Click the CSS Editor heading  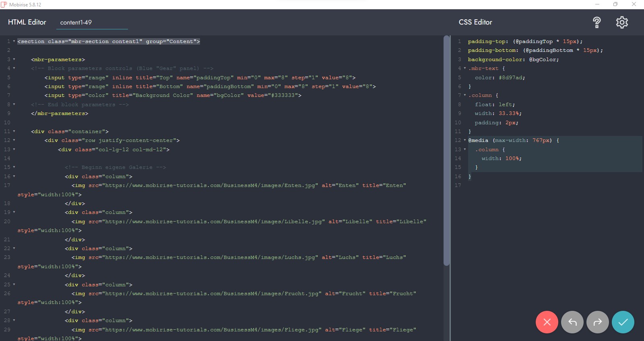(475, 22)
